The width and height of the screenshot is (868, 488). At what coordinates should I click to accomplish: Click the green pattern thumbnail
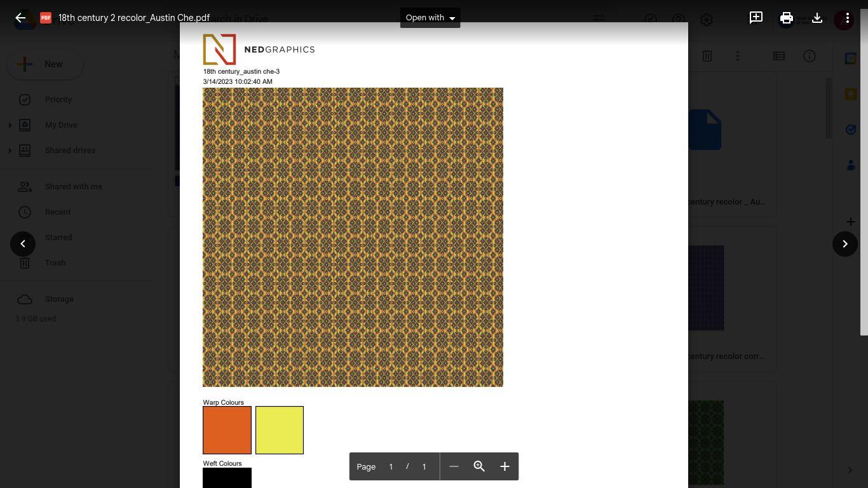pyautogui.click(x=706, y=443)
